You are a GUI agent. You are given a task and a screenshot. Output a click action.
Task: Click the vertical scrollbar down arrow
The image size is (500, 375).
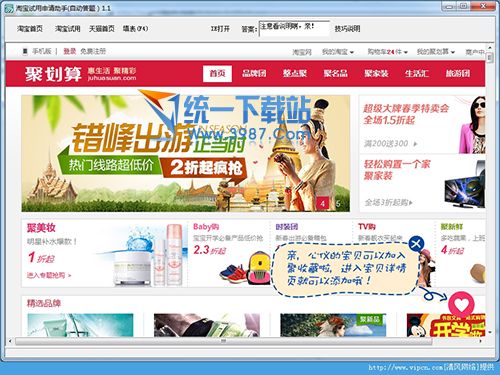pos(489,332)
